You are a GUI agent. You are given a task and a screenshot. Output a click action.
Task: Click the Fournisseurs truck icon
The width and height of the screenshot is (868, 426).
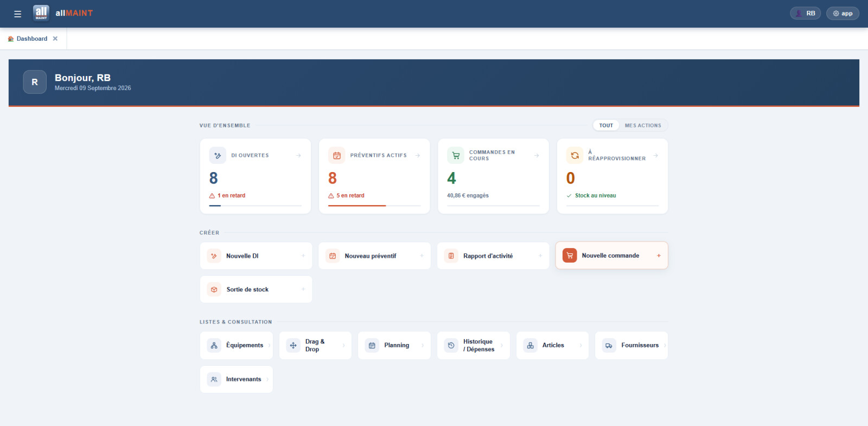coord(609,346)
